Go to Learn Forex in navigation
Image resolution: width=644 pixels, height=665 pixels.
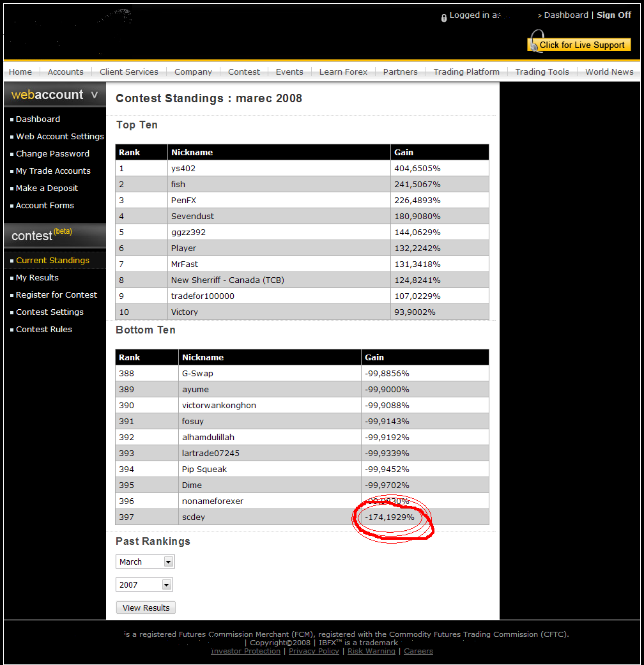point(343,72)
